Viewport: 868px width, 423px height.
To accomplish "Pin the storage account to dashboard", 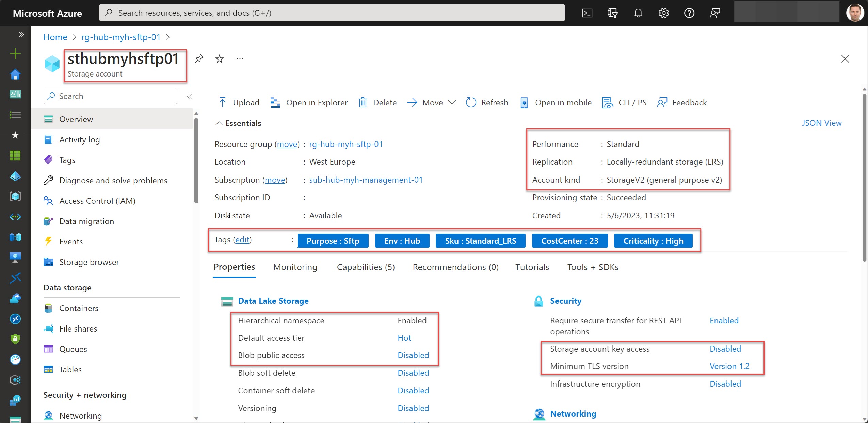I will pos(199,59).
